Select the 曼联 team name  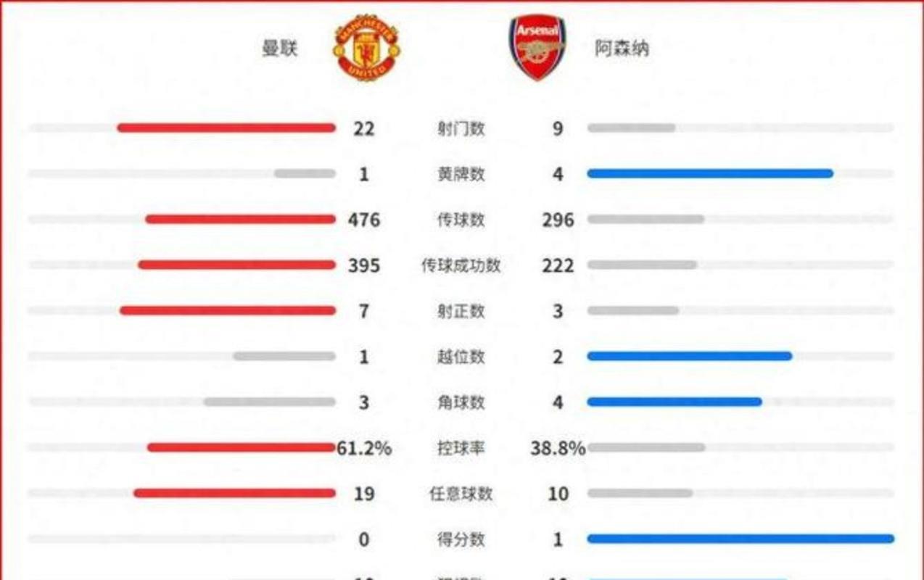point(280,49)
